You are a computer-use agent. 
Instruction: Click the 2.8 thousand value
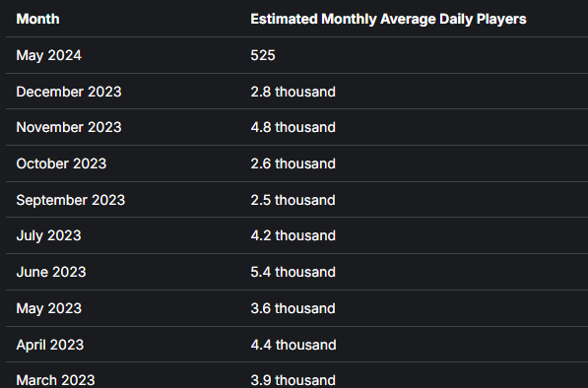[293, 92]
